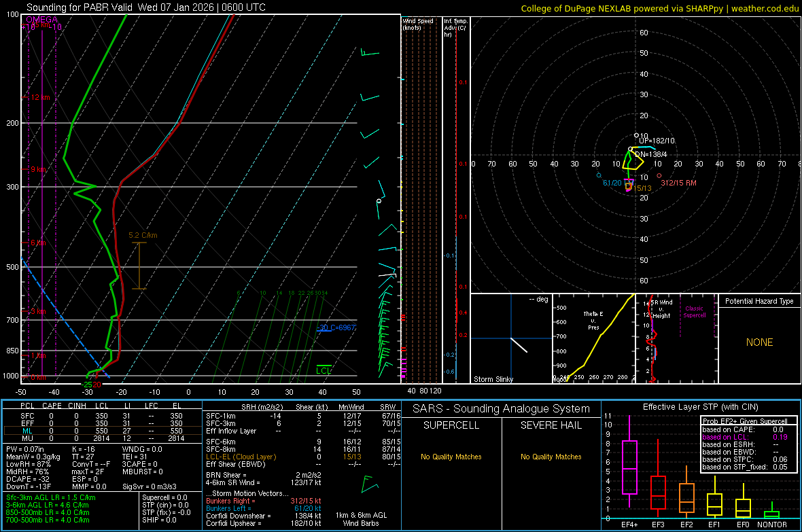Click the "Storm Slinky" panel label
The image size is (802, 532).
click(x=493, y=379)
